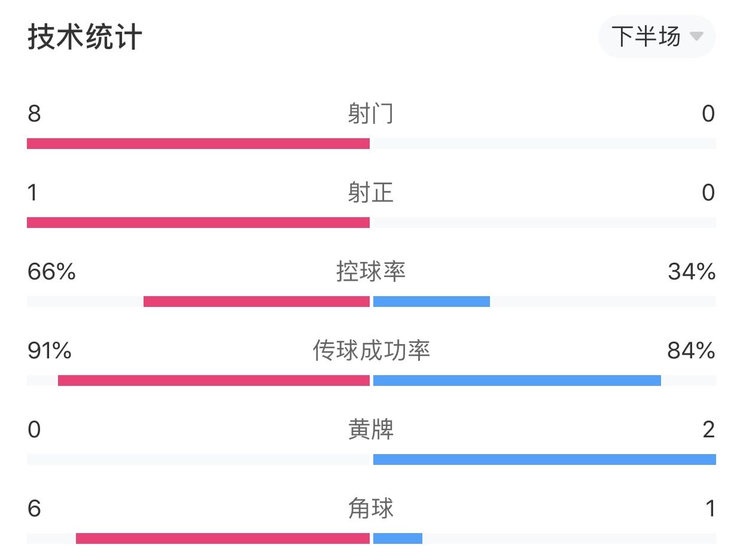Click the 黄牌 label
743x560 pixels.
coord(371,430)
